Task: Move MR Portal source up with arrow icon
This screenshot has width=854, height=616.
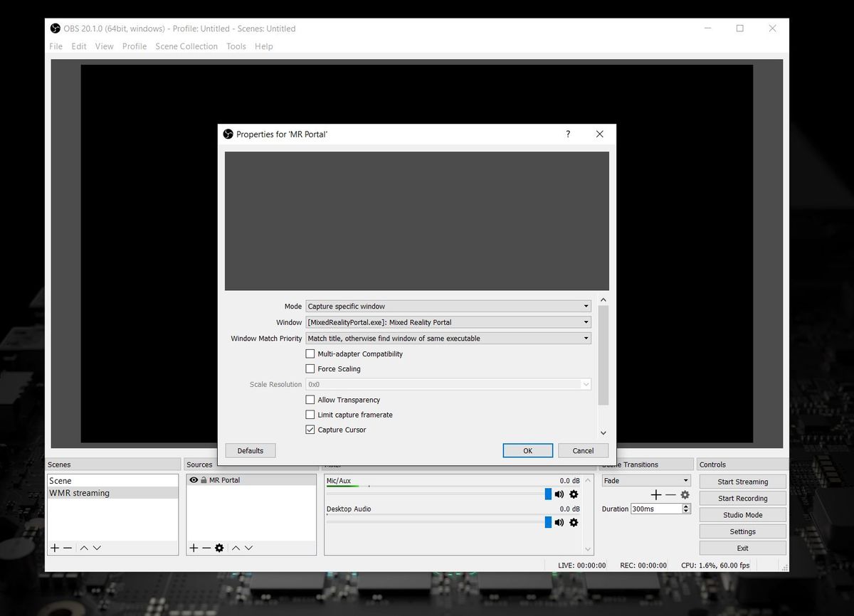Action: tap(235, 548)
